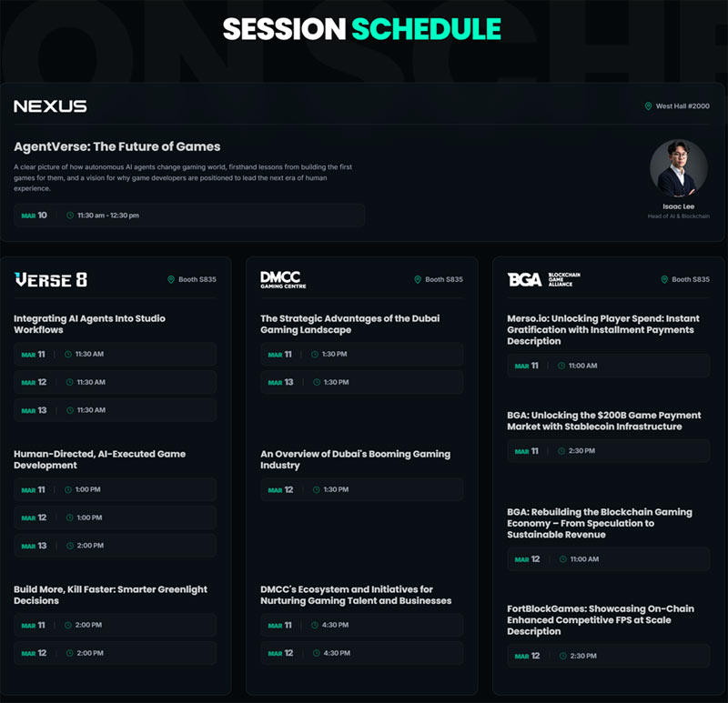Expand the Merso.io MAR 11 11:00 AM slot

click(x=608, y=365)
